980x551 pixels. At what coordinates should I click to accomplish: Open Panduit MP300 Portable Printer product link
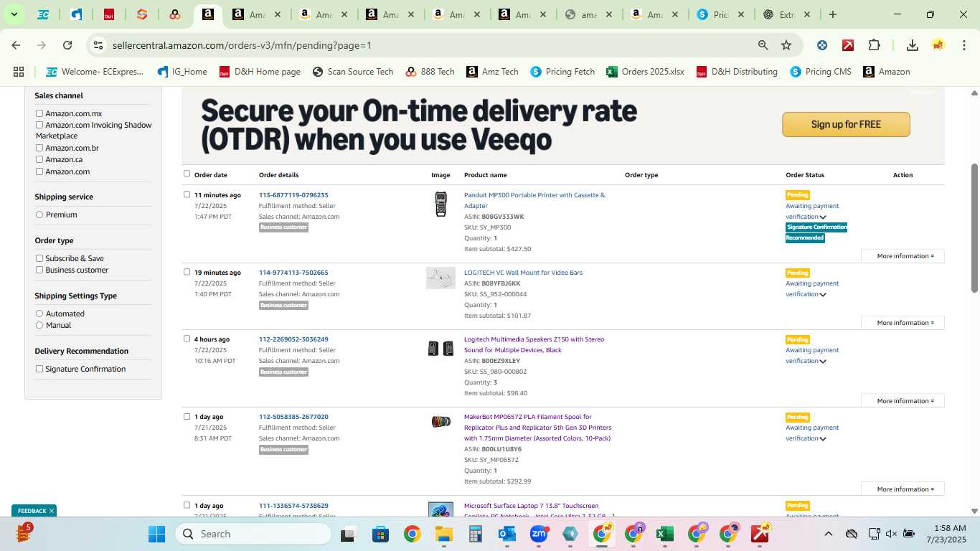(x=534, y=200)
